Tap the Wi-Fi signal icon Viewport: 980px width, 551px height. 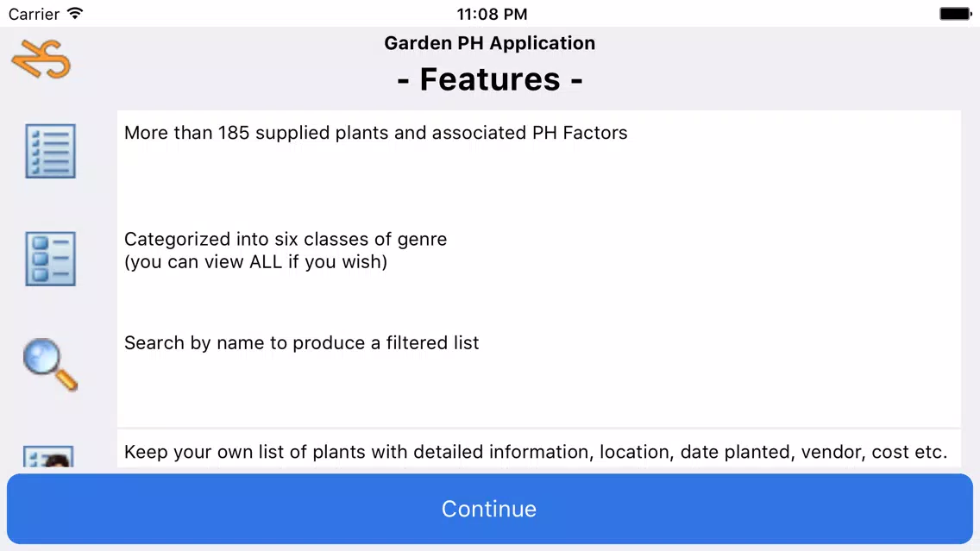[75, 13]
